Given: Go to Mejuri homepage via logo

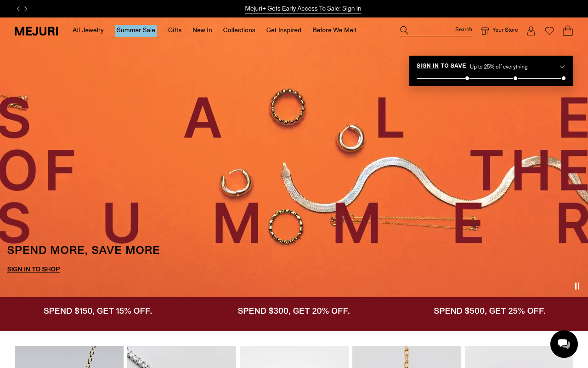Looking at the screenshot, I should click(x=36, y=31).
